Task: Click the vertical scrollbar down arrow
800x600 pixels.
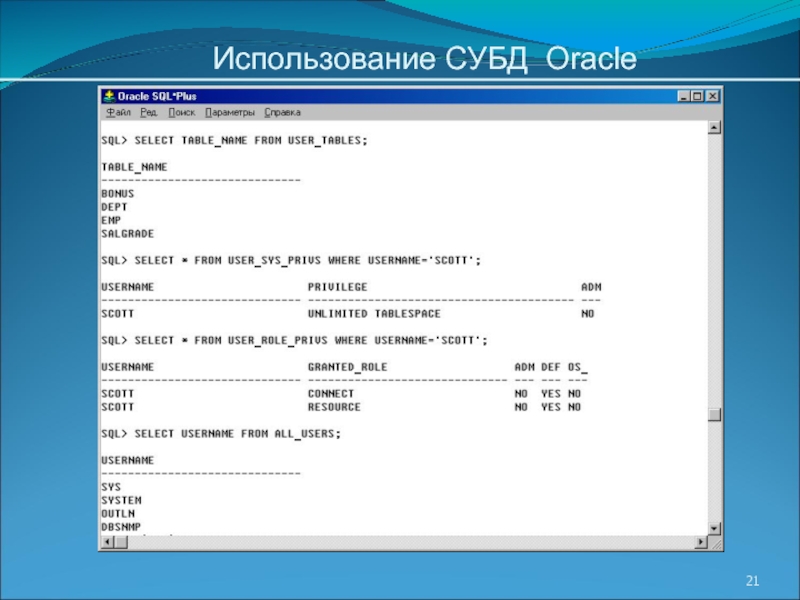Action: pyautogui.click(x=714, y=529)
